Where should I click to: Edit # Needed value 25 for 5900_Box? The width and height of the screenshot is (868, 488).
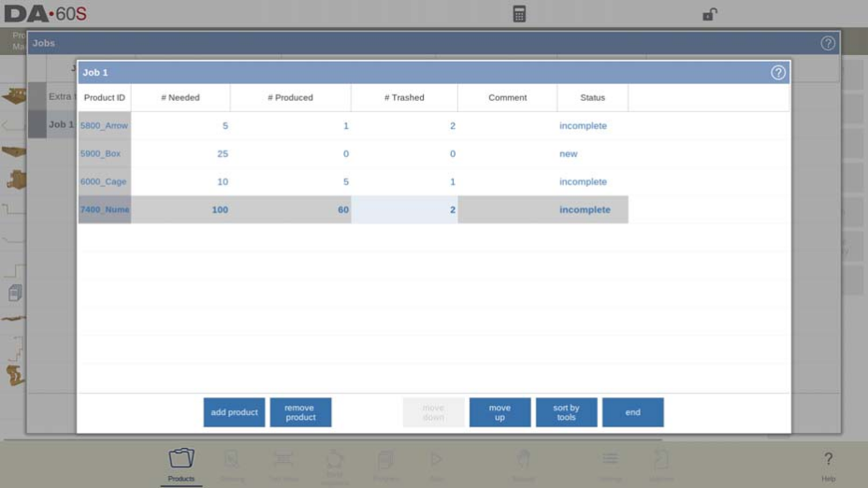click(x=181, y=154)
